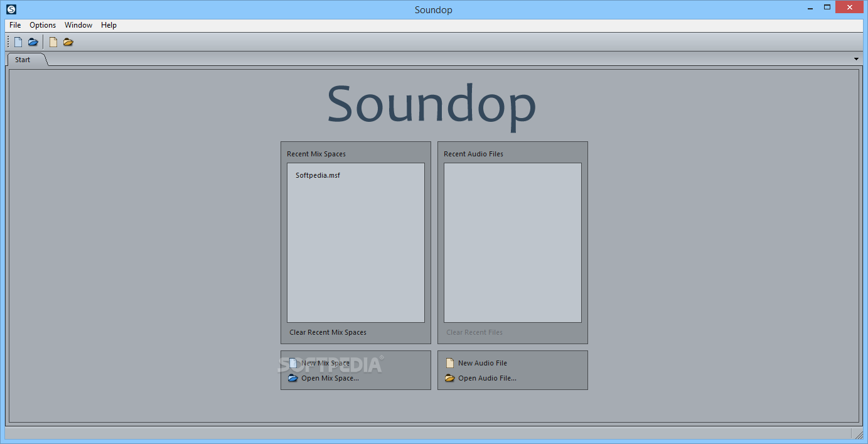This screenshot has height=444, width=868.
Task: Click the orange folder icon beside Open Audio File
Action: [449, 378]
